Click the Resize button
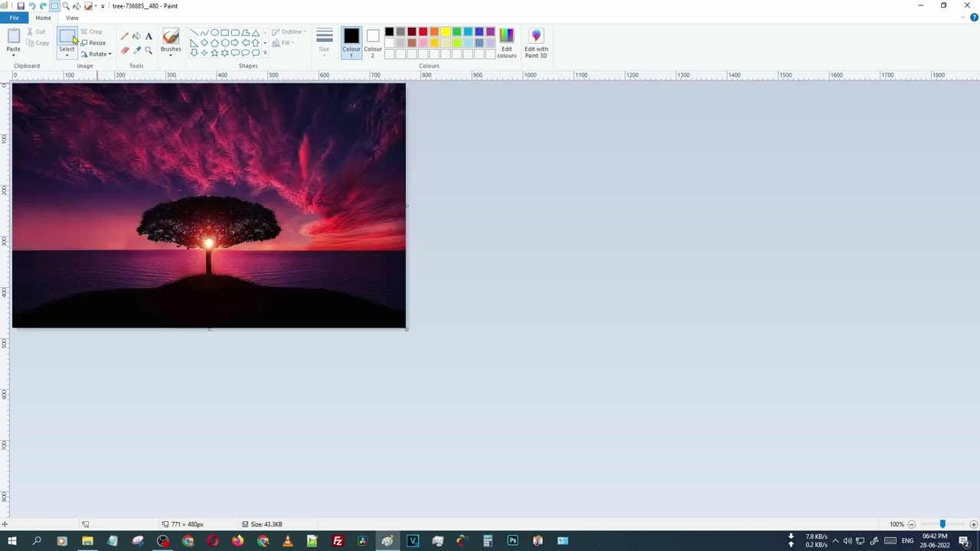This screenshot has width=980, height=551. (x=93, y=43)
